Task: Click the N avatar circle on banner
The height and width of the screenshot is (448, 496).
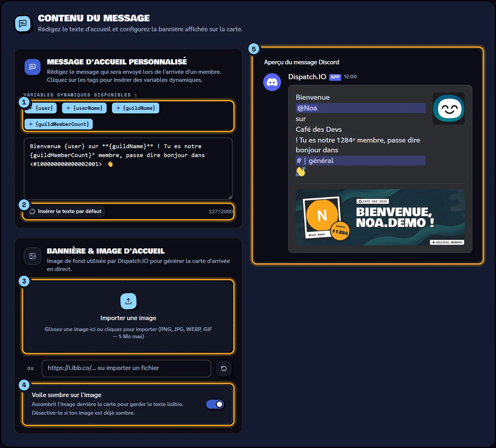Action: click(x=322, y=215)
